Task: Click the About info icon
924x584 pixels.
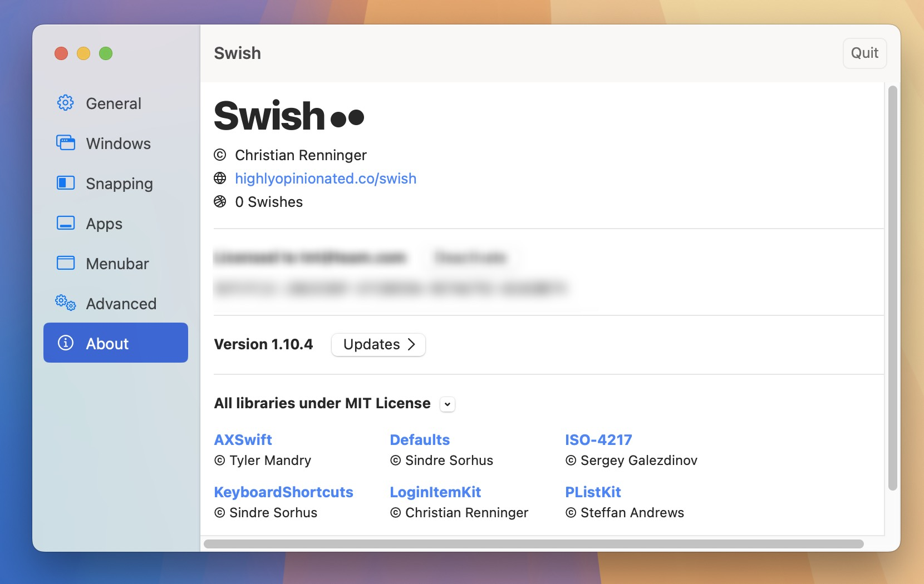Action: [65, 343]
